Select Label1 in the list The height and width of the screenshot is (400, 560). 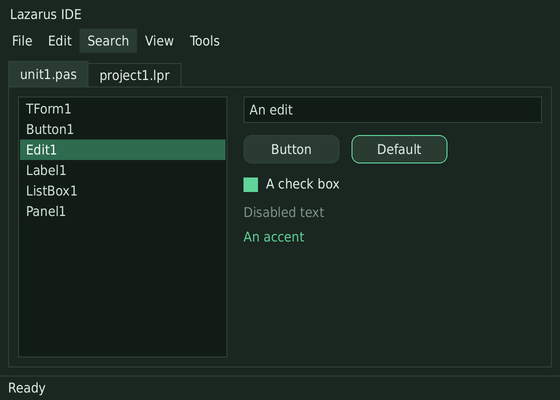[122, 170]
